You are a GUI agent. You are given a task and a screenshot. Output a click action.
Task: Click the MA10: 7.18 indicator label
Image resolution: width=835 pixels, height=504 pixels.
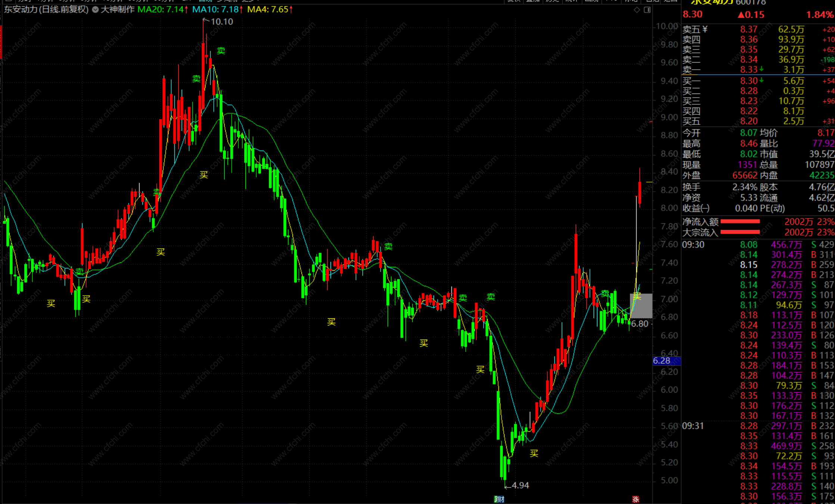click(x=215, y=10)
